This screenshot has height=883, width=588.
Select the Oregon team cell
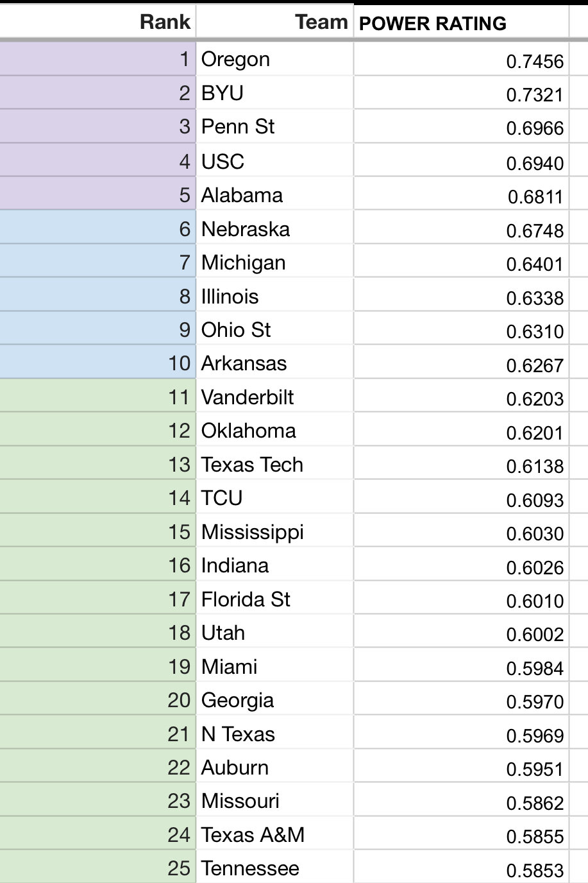coord(274,59)
